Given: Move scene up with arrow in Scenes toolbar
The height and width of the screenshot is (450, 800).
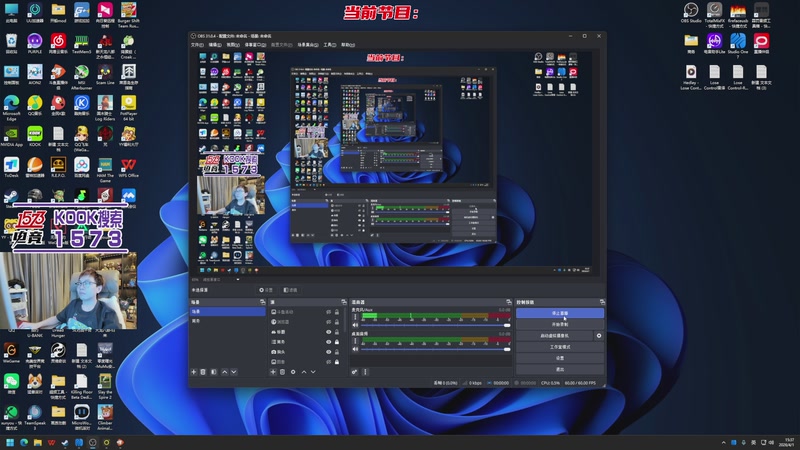Looking at the screenshot, I should click(x=224, y=372).
